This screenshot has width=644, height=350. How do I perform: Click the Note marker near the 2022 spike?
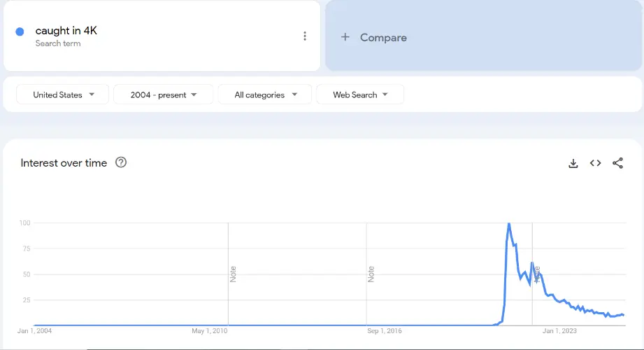pos(536,274)
